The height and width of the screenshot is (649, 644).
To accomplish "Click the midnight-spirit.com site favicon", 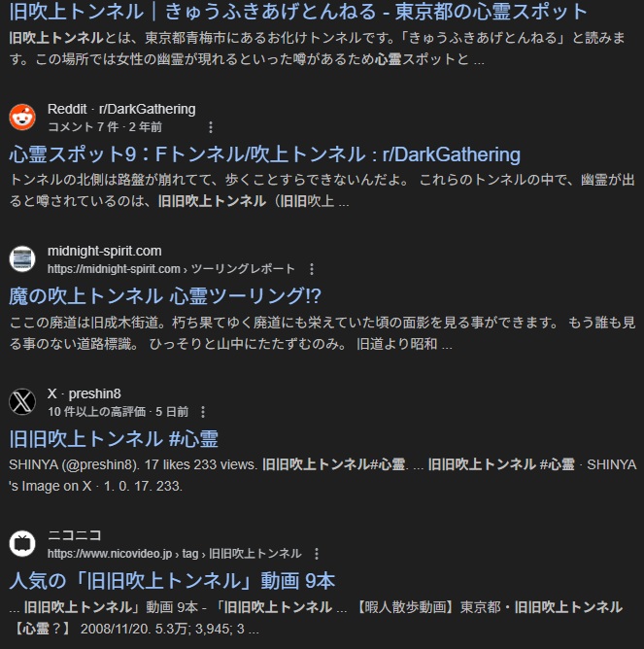I will pyautogui.click(x=22, y=259).
